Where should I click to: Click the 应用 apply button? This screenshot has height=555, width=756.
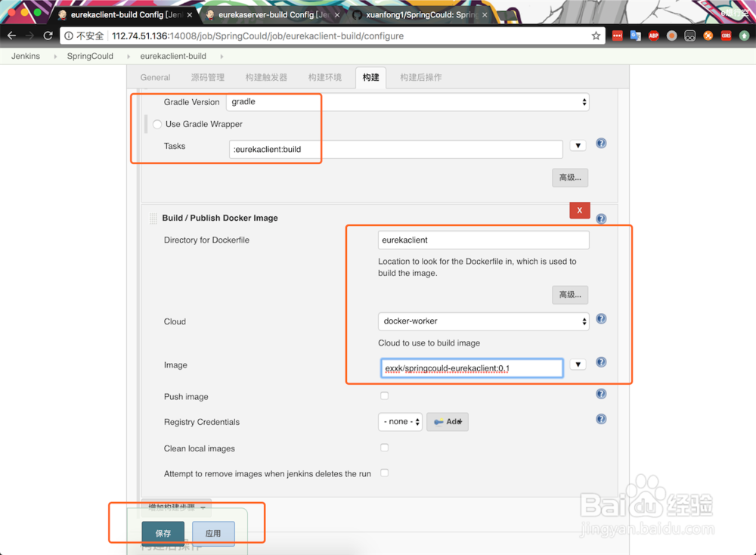213,533
